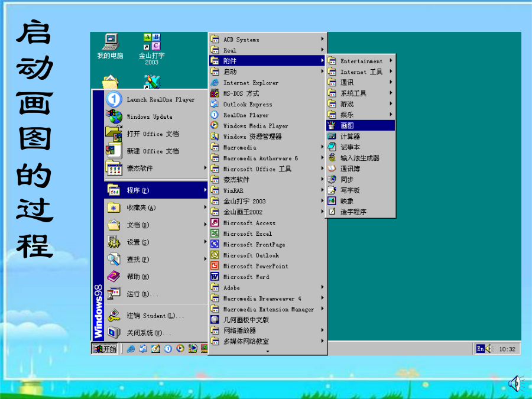Open the 娱乐 folder entry
The width and height of the screenshot is (532, 399).
coord(361,115)
